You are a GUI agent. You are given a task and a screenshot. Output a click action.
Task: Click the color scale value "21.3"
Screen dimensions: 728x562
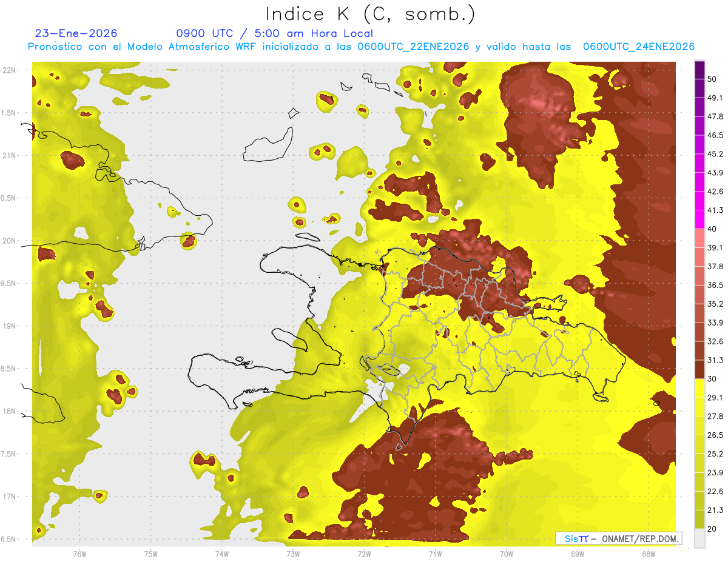click(715, 510)
